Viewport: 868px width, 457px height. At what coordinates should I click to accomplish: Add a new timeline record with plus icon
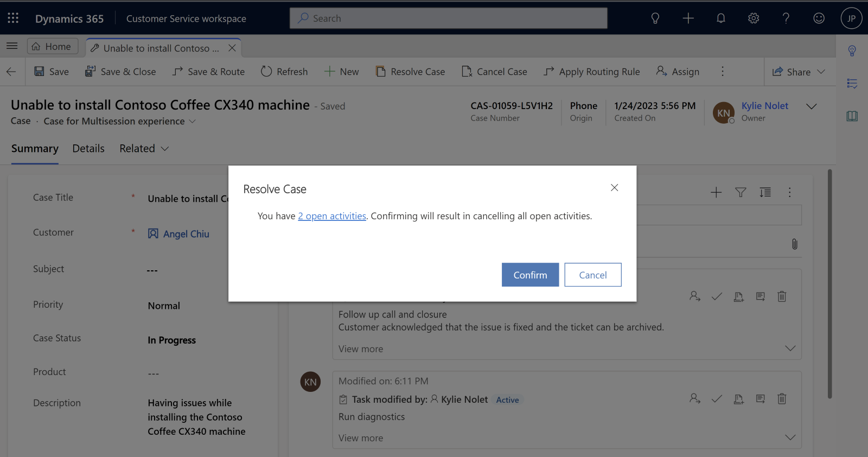point(716,192)
